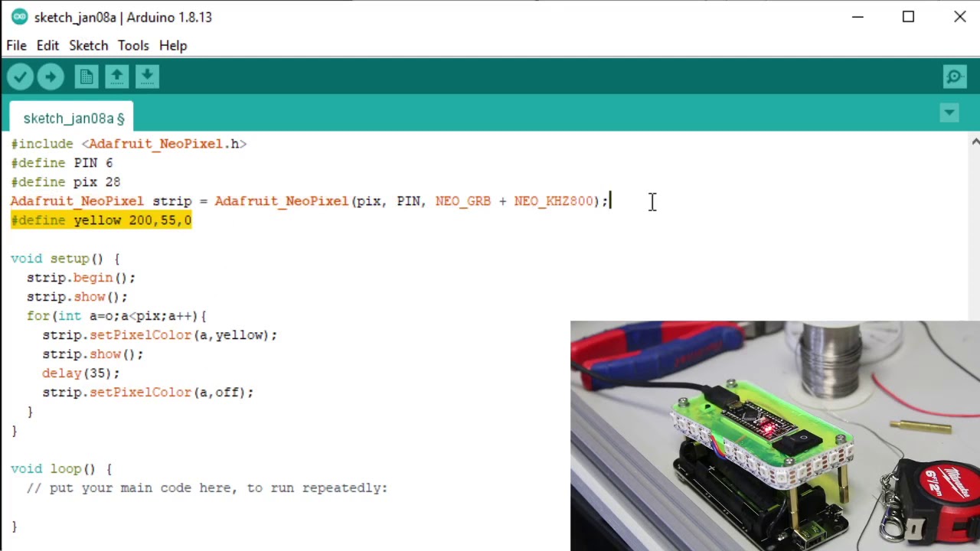
Task: Click the 'void loop() {' line
Action: tap(61, 469)
